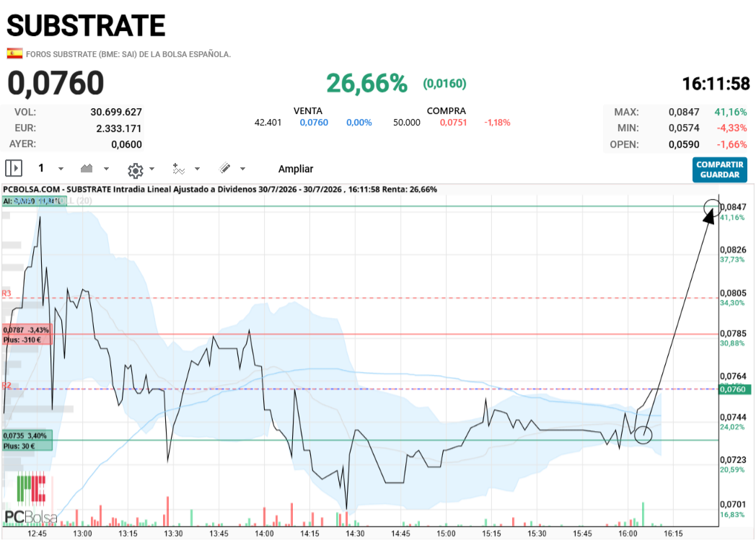
Task: Open the indicators tool icon
Action: tap(178, 169)
